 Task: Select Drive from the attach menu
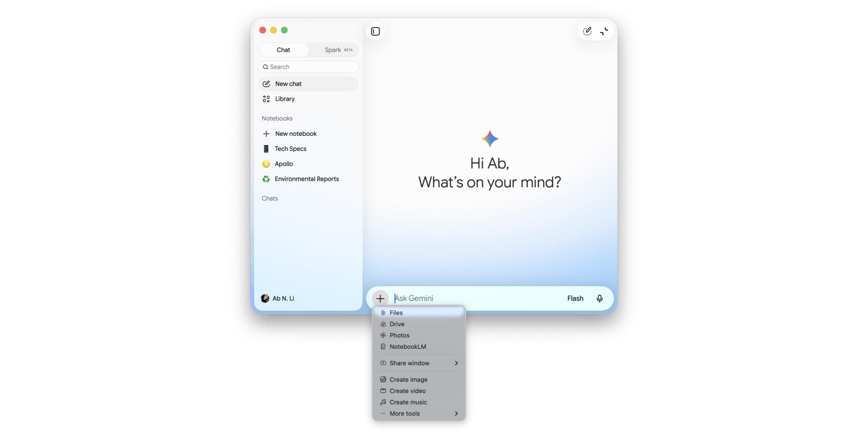[x=419, y=324]
